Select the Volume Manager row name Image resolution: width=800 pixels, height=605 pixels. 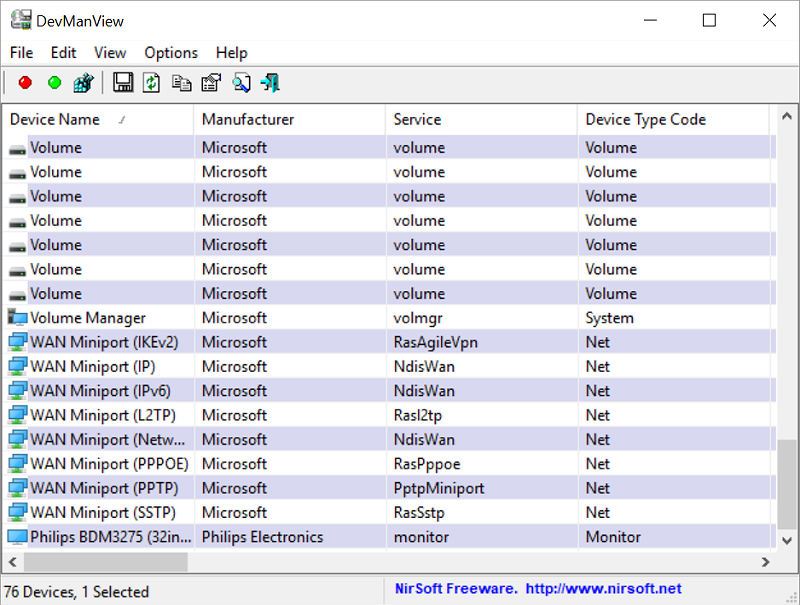tap(88, 318)
